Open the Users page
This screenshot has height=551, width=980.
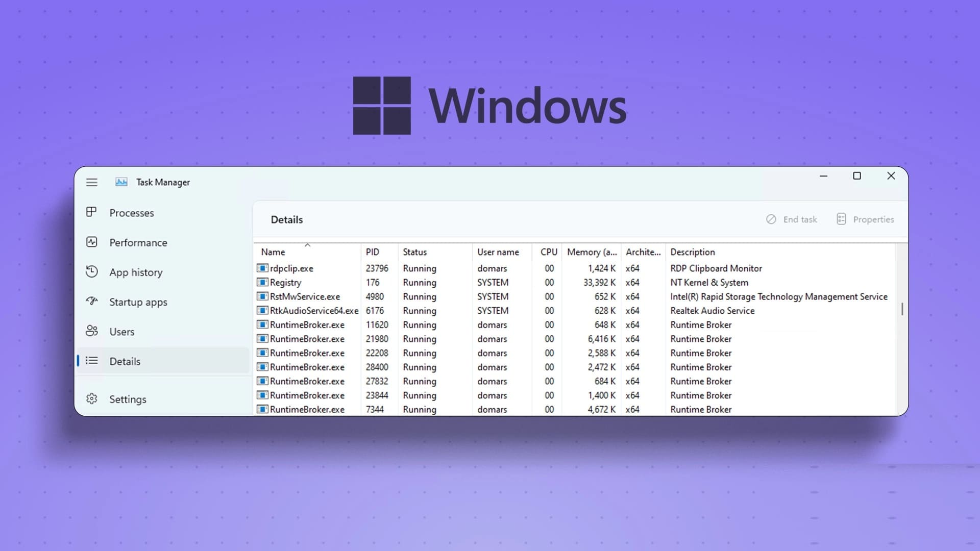(163, 331)
